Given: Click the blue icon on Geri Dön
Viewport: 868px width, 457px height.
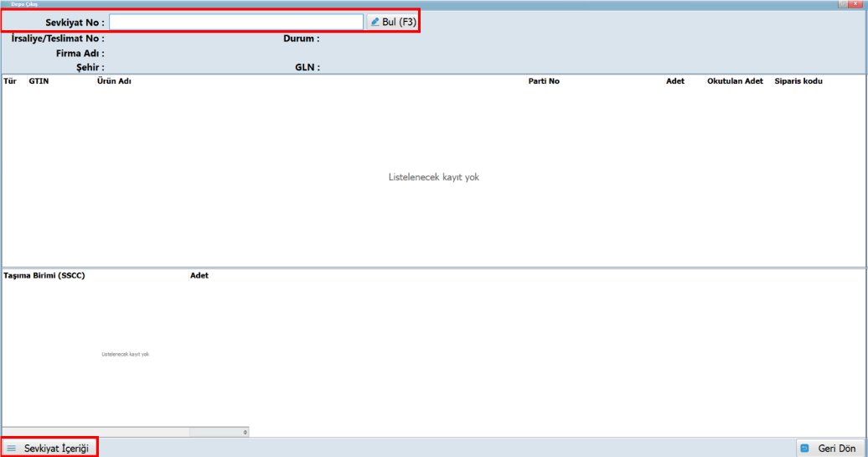Looking at the screenshot, I should (804, 449).
